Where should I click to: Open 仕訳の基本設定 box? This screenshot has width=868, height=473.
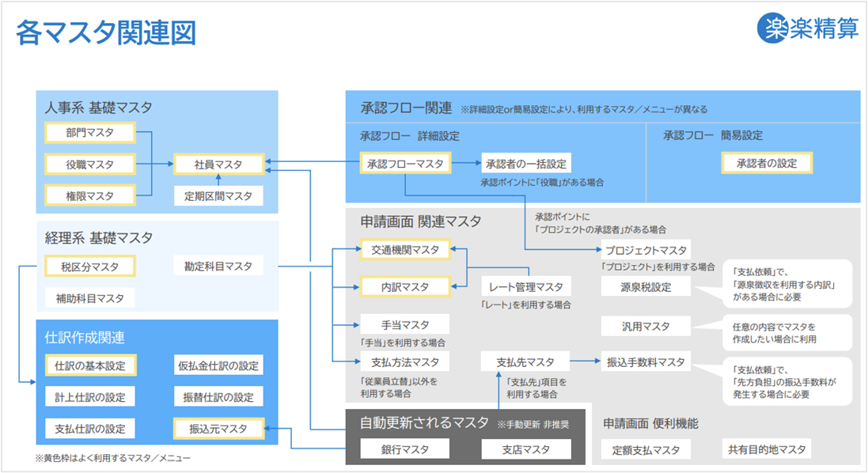tap(90, 365)
